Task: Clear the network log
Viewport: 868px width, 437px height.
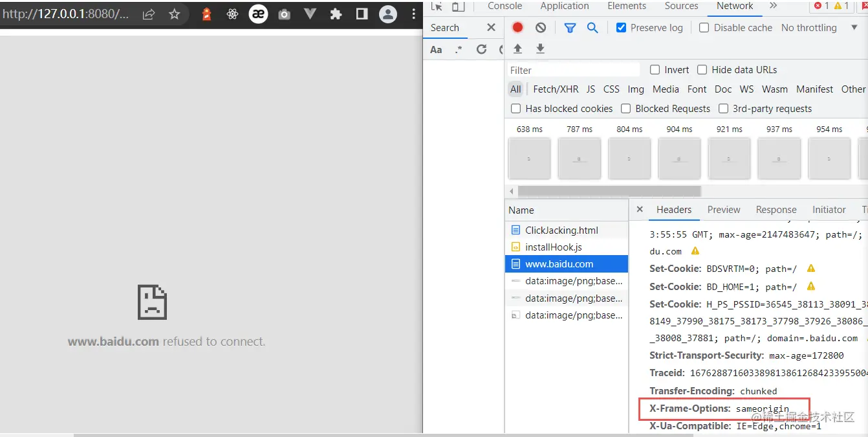Action: pos(541,27)
